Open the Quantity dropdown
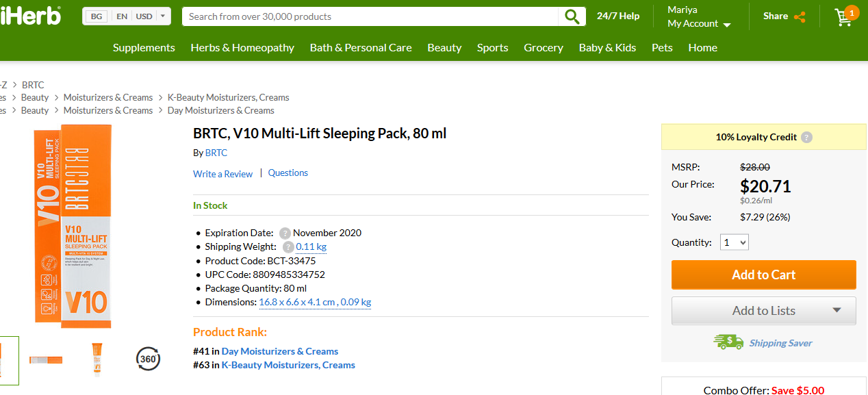This screenshot has height=395, width=868. 735,242
